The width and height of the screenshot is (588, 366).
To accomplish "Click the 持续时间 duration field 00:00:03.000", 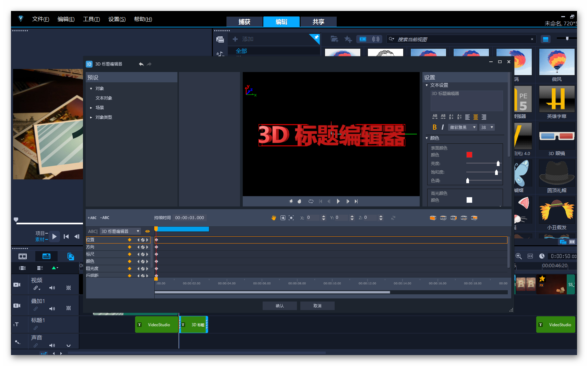I will [x=190, y=218].
